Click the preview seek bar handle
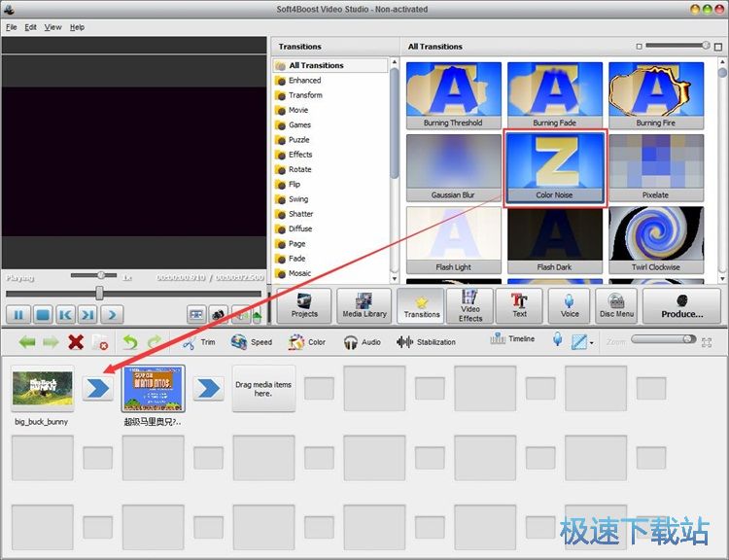The height and width of the screenshot is (560, 729). click(99, 294)
